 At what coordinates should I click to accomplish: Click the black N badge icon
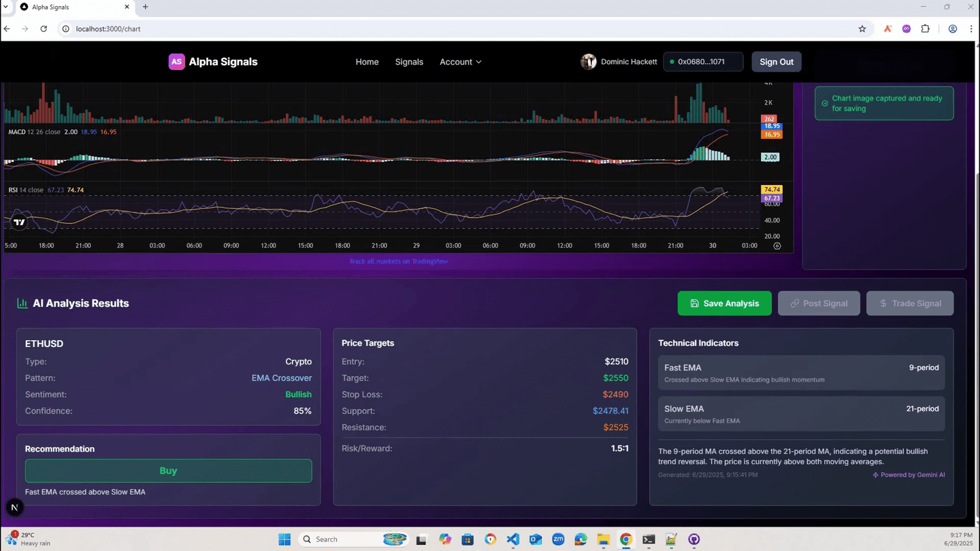click(x=14, y=507)
